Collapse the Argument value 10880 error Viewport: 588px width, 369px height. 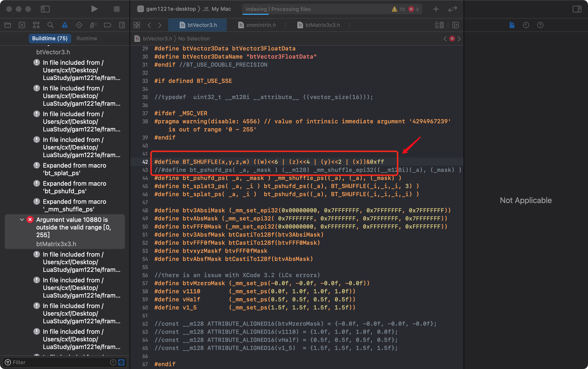pos(22,220)
